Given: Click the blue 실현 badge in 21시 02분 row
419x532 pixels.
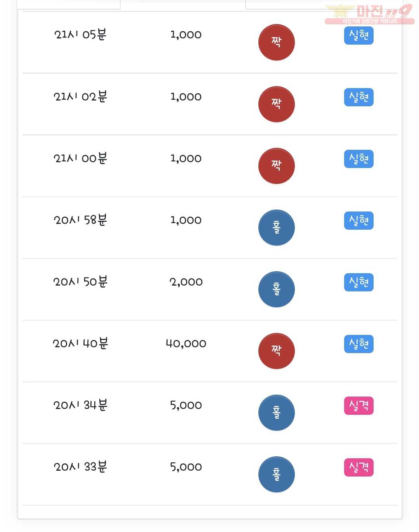Looking at the screenshot, I should click(x=359, y=97).
